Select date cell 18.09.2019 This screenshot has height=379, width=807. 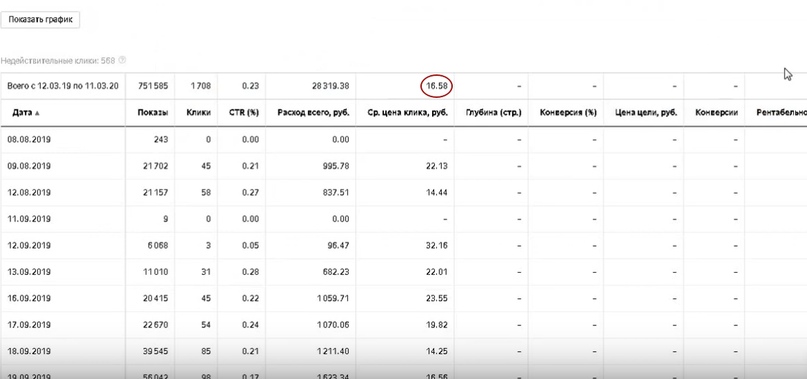29,352
